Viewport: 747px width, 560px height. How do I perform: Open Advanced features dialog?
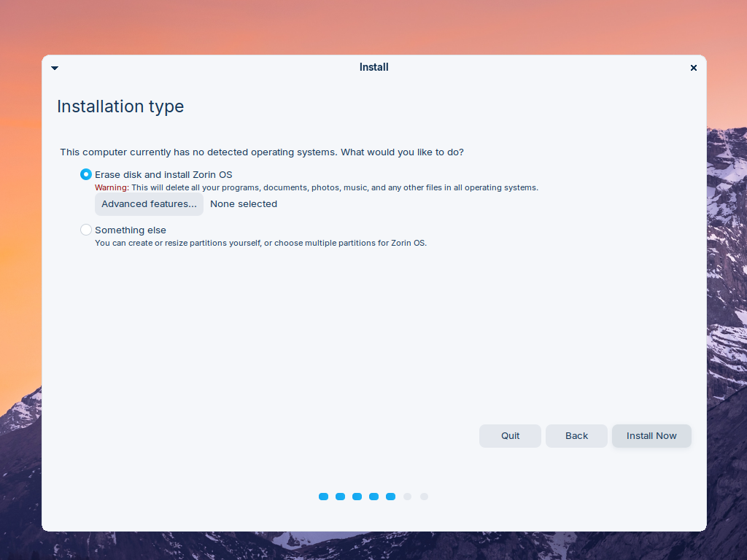[x=149, y=204]
